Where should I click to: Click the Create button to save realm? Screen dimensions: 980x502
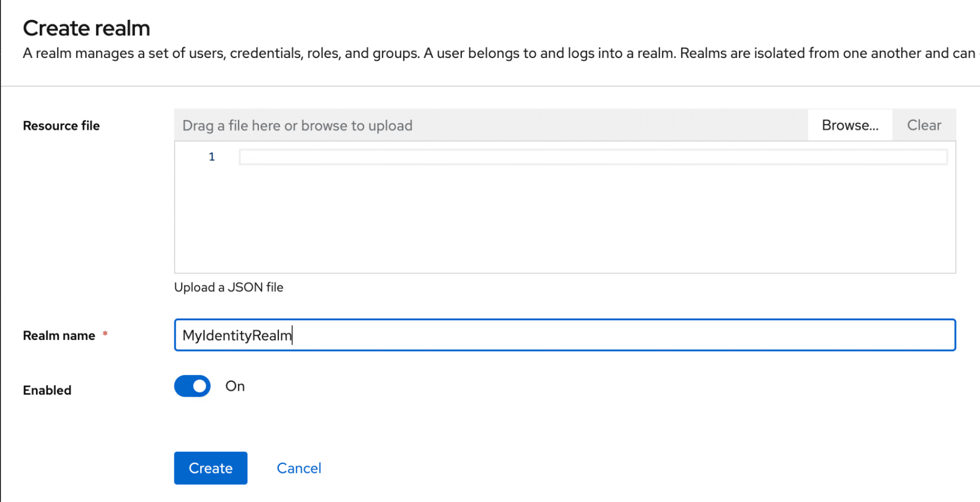(210, 468)
